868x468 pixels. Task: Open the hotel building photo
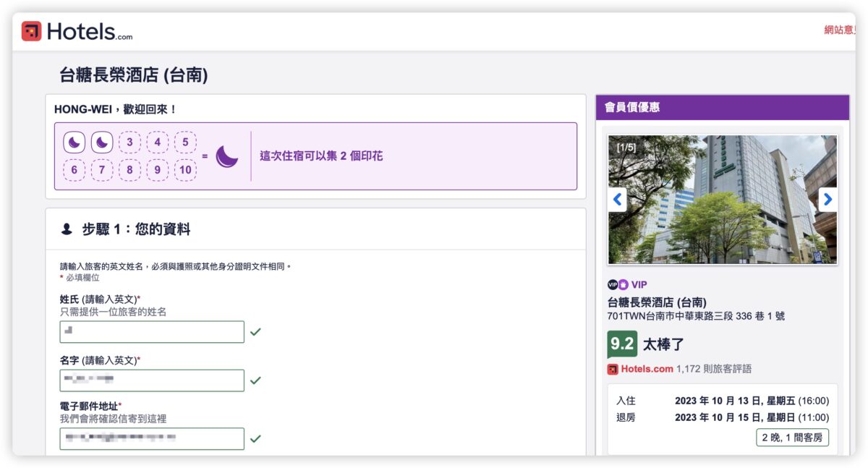(723, 200)
